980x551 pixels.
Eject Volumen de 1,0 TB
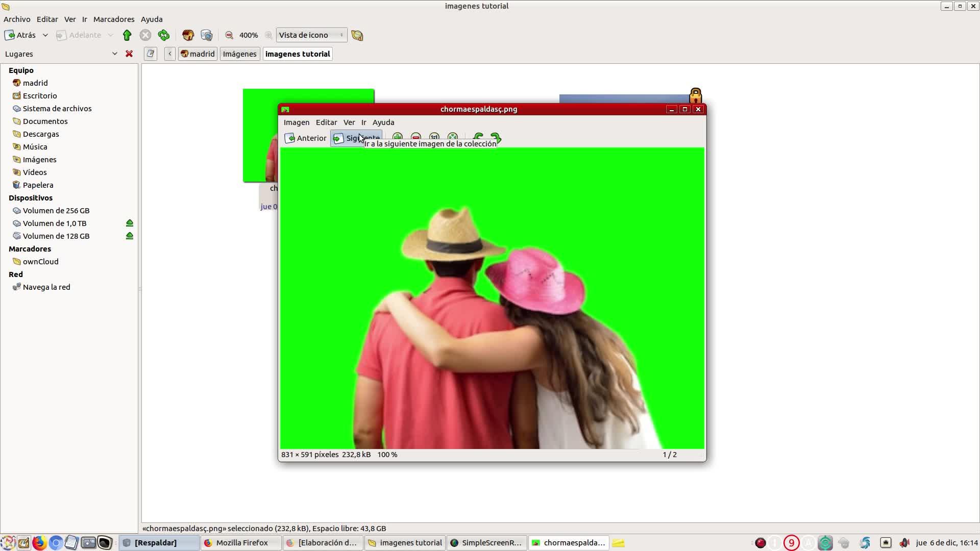click(x=130, y=223)
